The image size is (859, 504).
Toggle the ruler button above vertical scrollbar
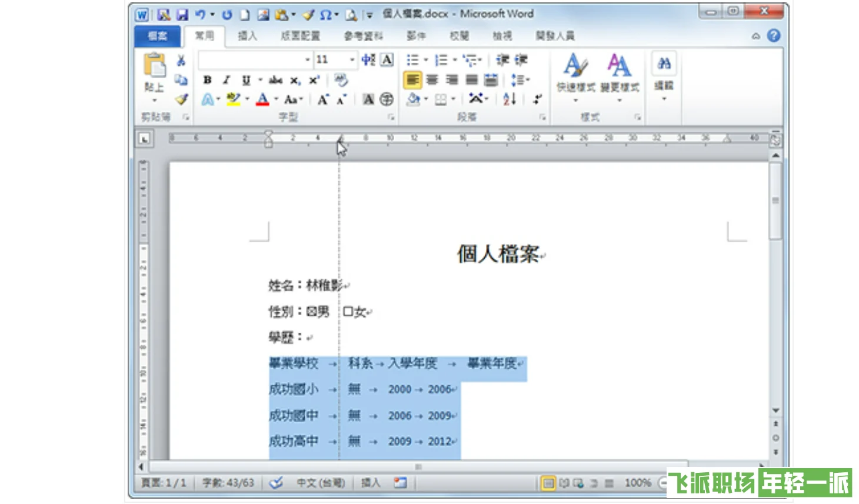coord(775,141)
